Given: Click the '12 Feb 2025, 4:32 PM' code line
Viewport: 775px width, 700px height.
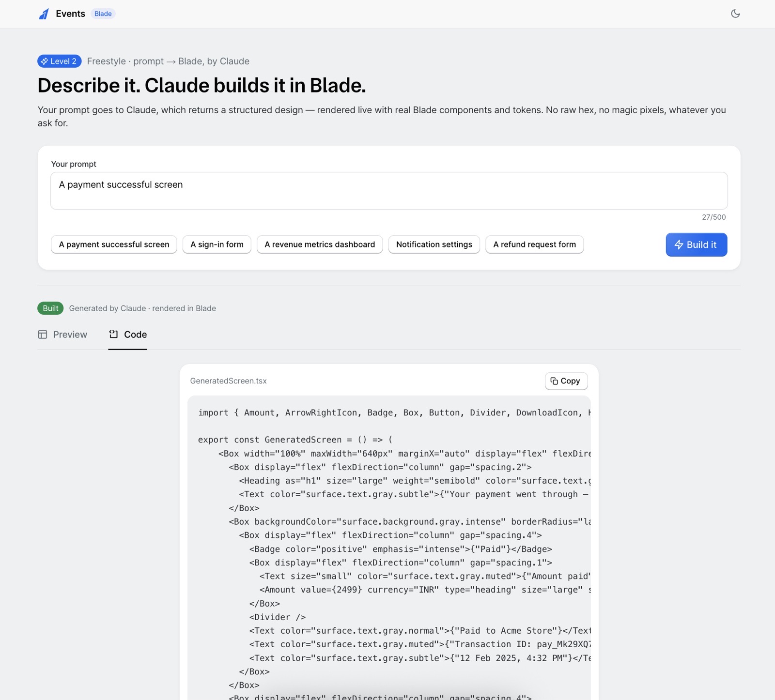Looking at the screenshot, I should 420,658.
